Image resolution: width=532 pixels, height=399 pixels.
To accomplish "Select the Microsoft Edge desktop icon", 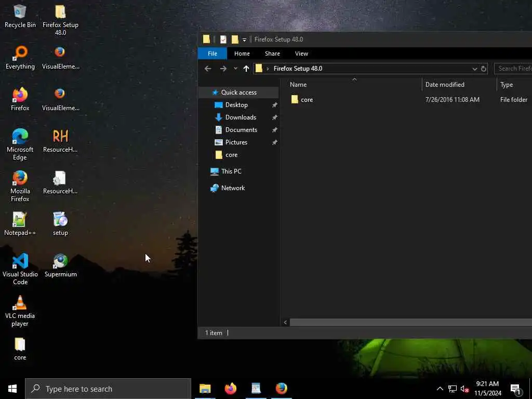I will pyautogui.click(x=20, y=144).
